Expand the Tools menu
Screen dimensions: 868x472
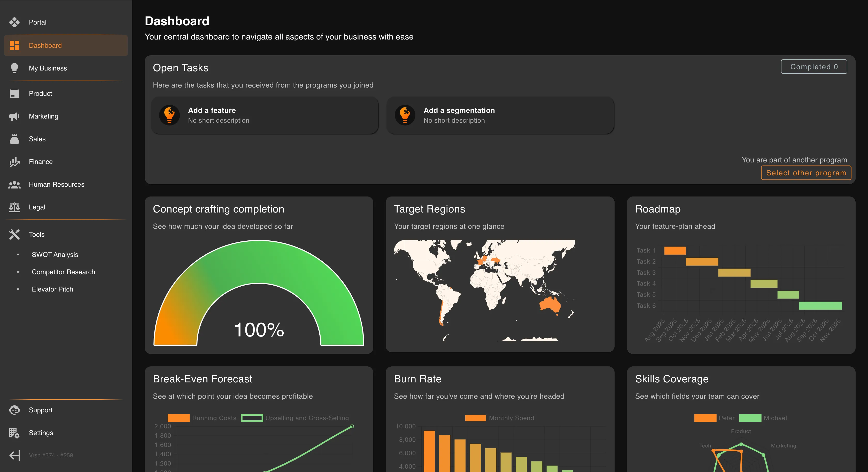[x=66, y=234]
